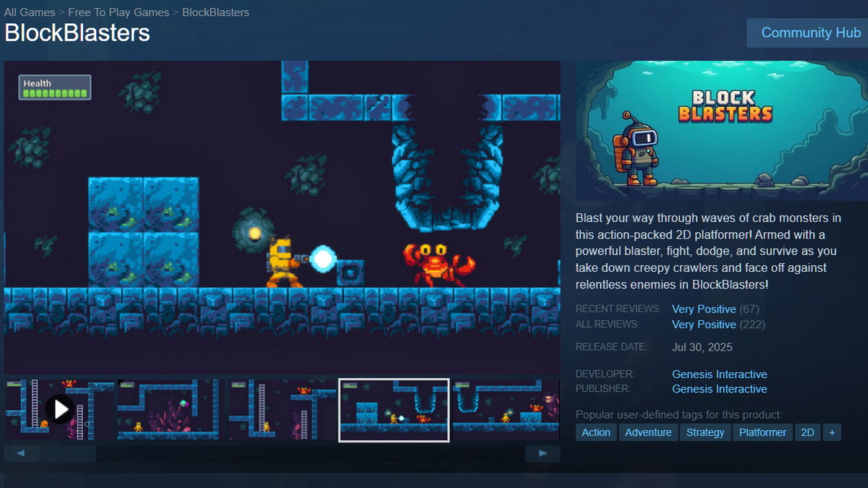Open the Community Hub

pos(811,33)
